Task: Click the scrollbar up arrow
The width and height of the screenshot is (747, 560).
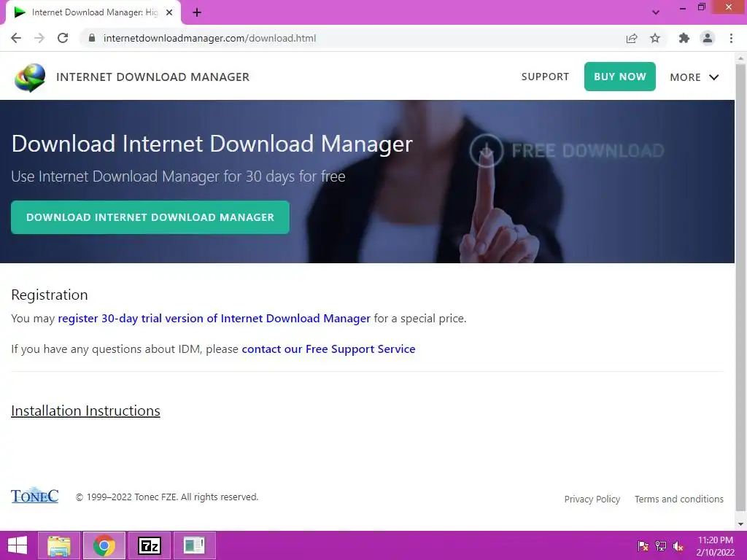Action: tap(740, 58)
